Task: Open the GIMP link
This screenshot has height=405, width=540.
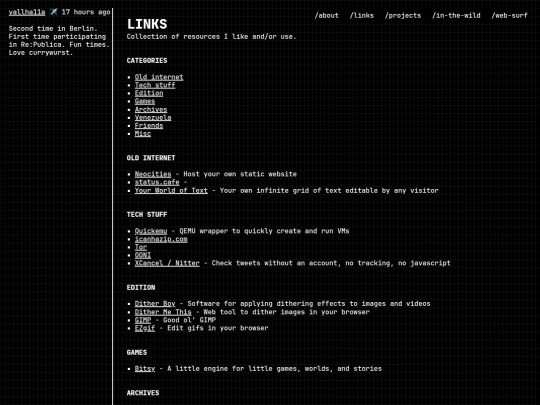Action: 143,320
